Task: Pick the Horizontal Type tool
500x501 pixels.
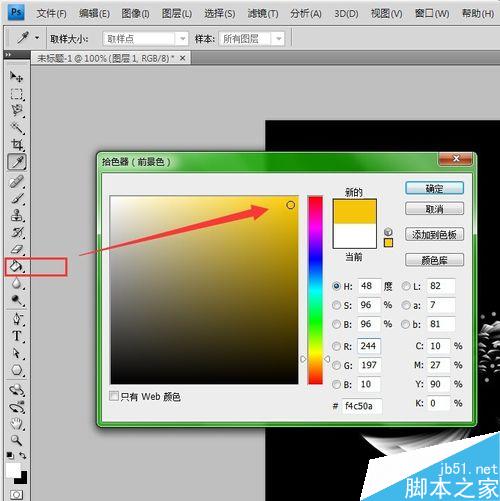Action: tap(17, 336)
